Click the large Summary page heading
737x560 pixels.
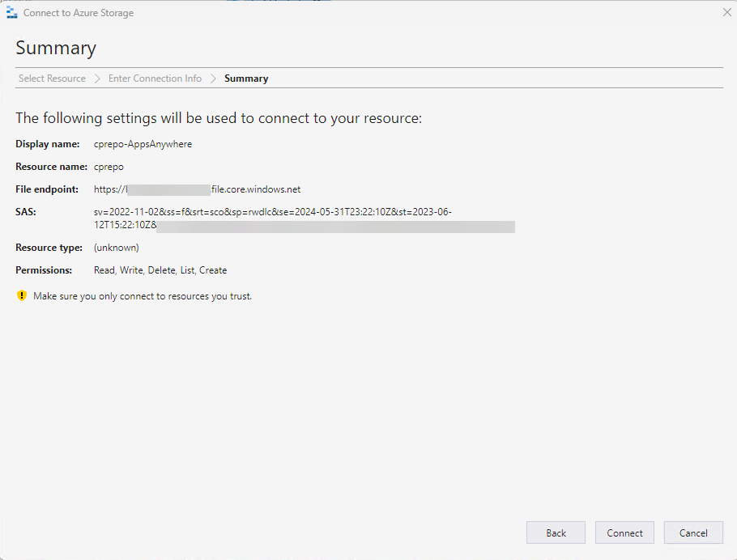56,48
